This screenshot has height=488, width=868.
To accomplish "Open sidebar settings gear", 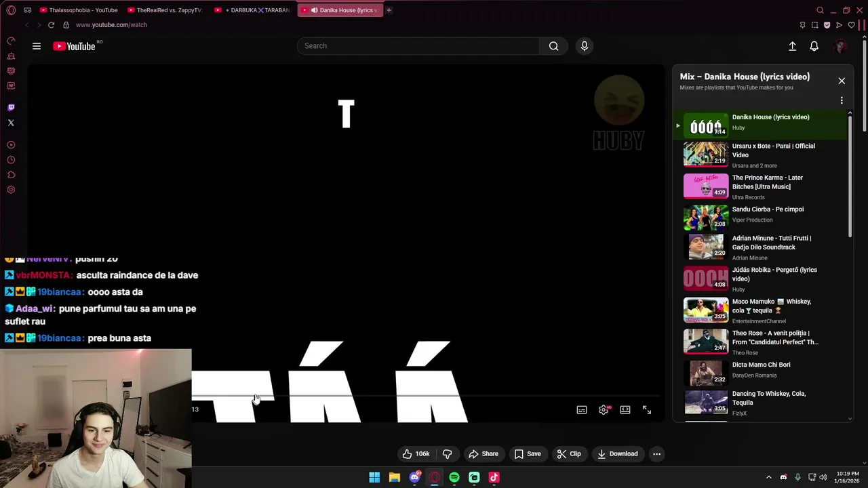I will (11, 190).
